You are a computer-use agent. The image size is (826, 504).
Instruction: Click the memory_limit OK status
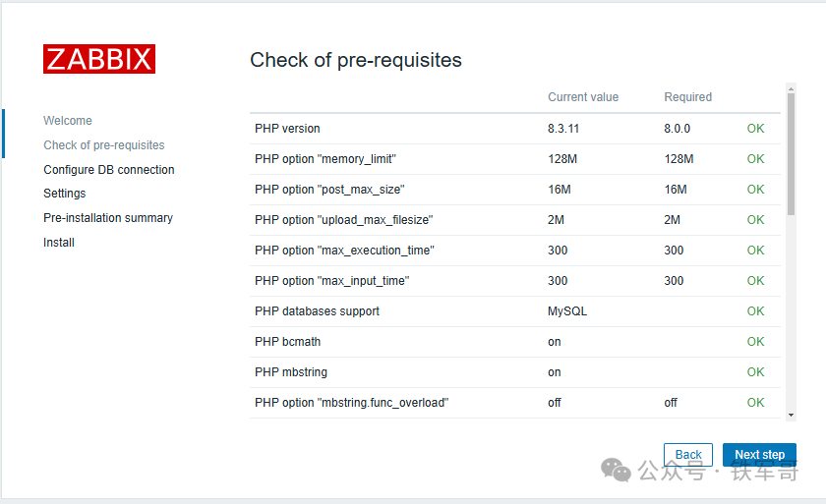[x=755, y=159]
